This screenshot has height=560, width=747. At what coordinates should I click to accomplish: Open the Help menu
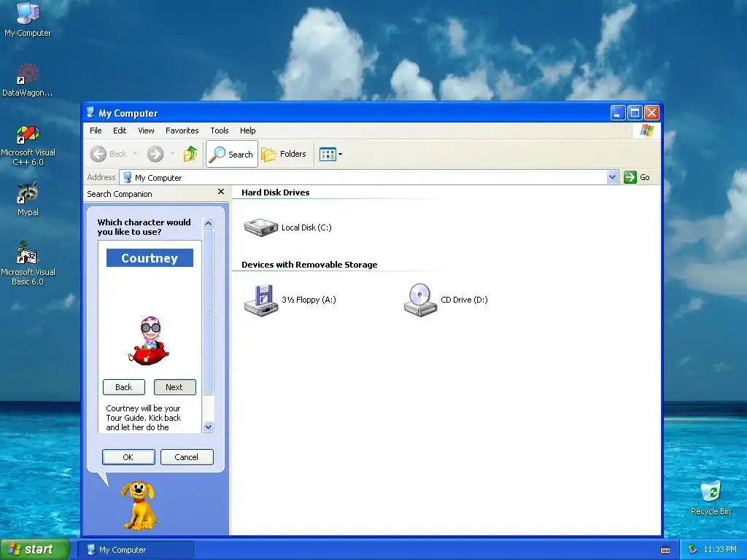248,131
